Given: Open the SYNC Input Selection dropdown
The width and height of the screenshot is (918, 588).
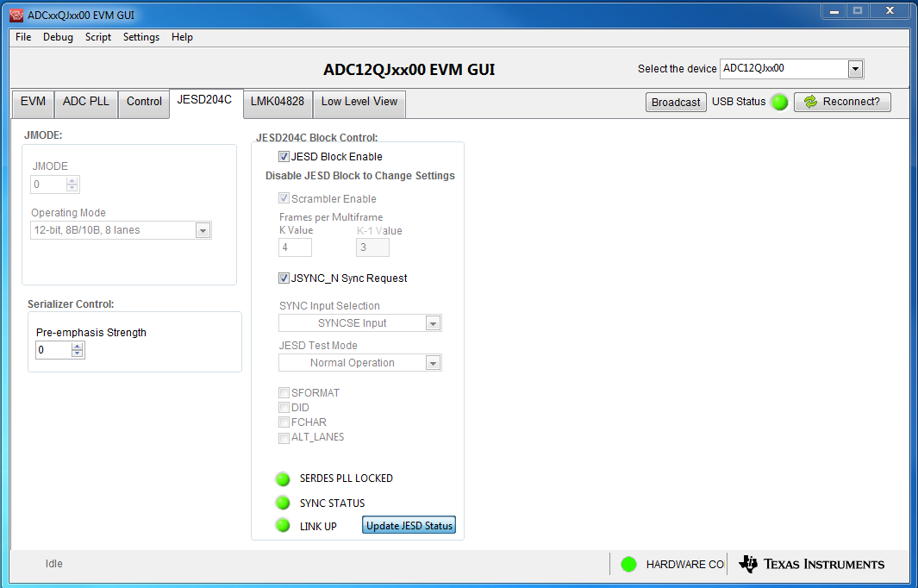Looking at the screenshot, I should (x=434, y=323).
